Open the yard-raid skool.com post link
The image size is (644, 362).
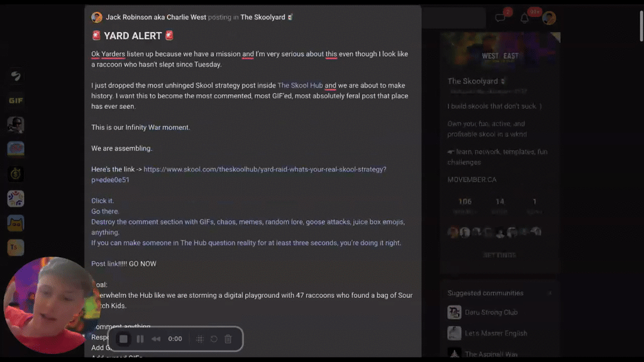pos(238,175)
